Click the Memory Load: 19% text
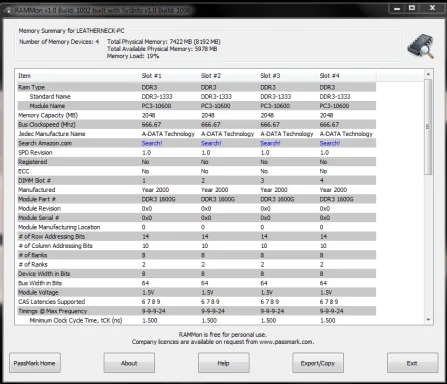447x384 pixels. [x=133, y=56]
